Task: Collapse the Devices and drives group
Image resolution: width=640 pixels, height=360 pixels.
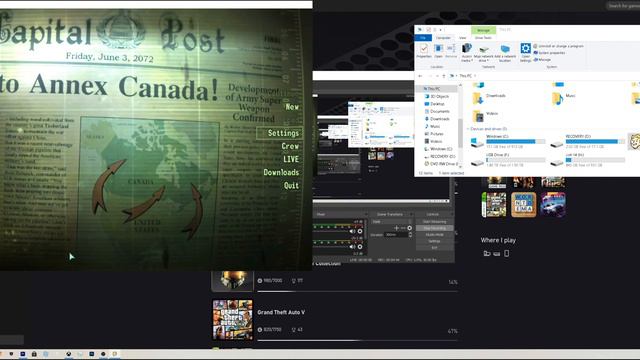Action: click(468, 129)
